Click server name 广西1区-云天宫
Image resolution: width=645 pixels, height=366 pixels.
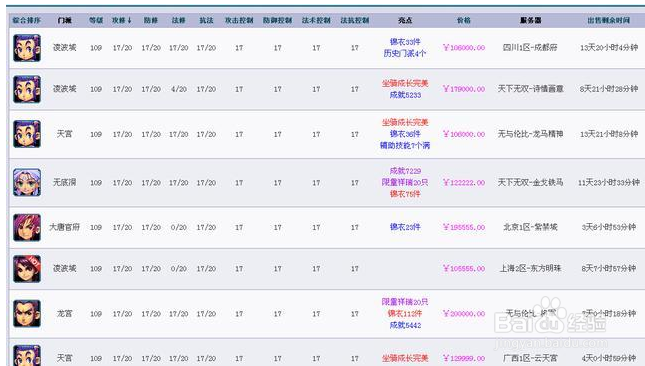click(530, 358)
